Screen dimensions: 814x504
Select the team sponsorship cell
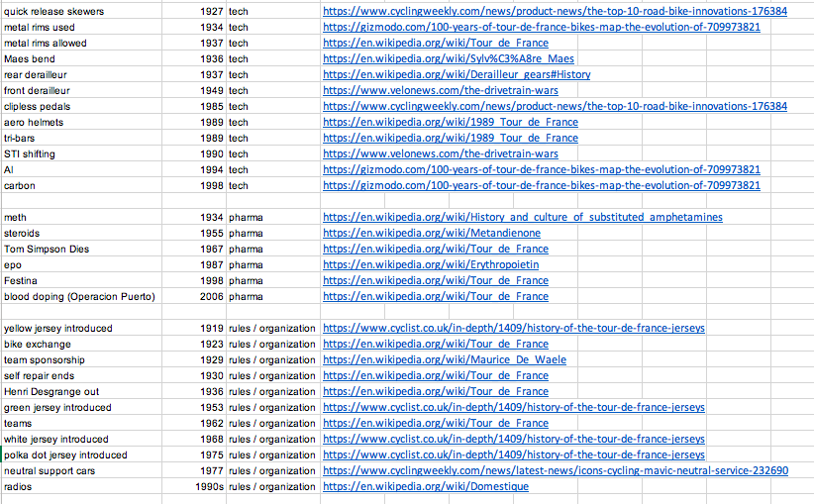pos(81,359)
